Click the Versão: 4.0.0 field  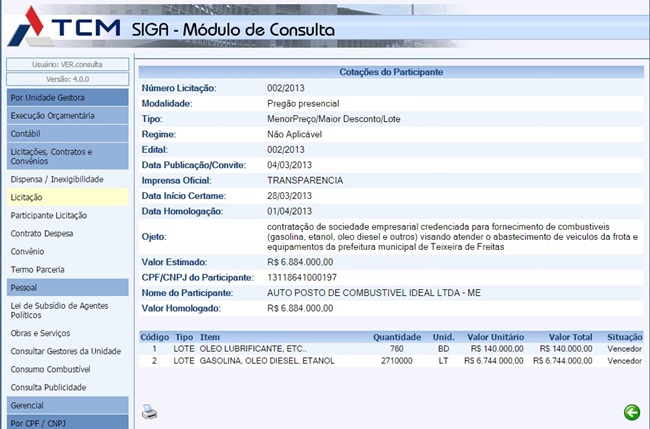point(68,79)
